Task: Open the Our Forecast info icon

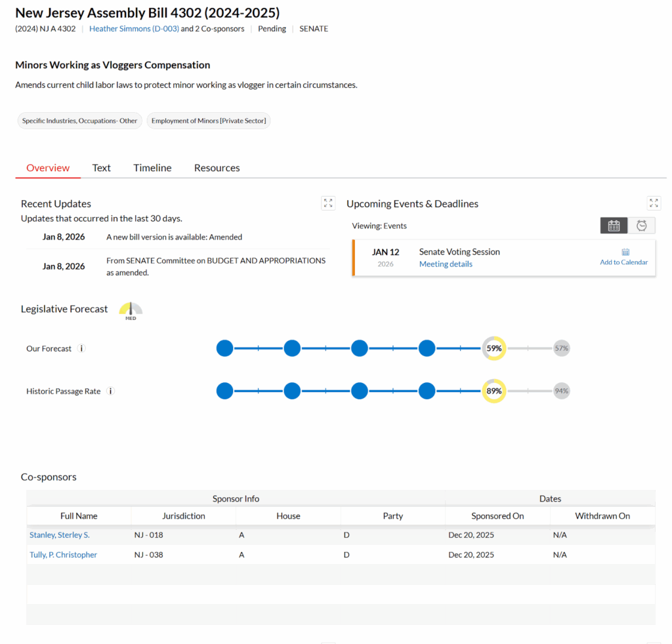Action: pyautogui.click(x=82, y=349)
